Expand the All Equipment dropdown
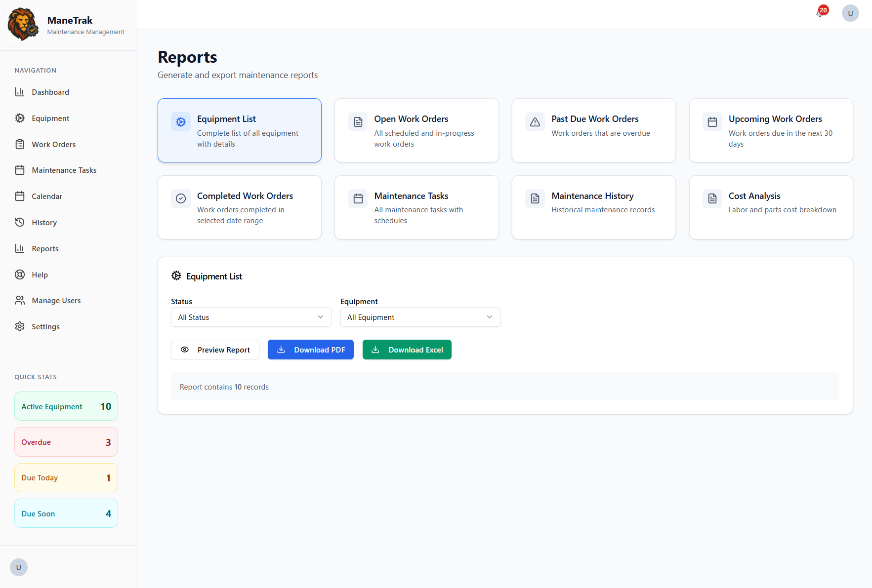Image resolution: width=872 pixels, height=588 pixels. tap(420, 317)
